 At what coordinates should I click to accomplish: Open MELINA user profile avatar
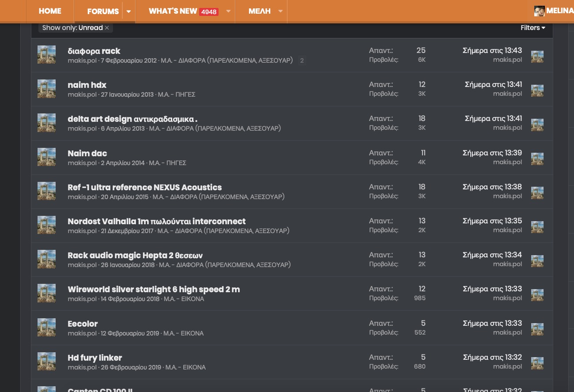click(539, 11)
